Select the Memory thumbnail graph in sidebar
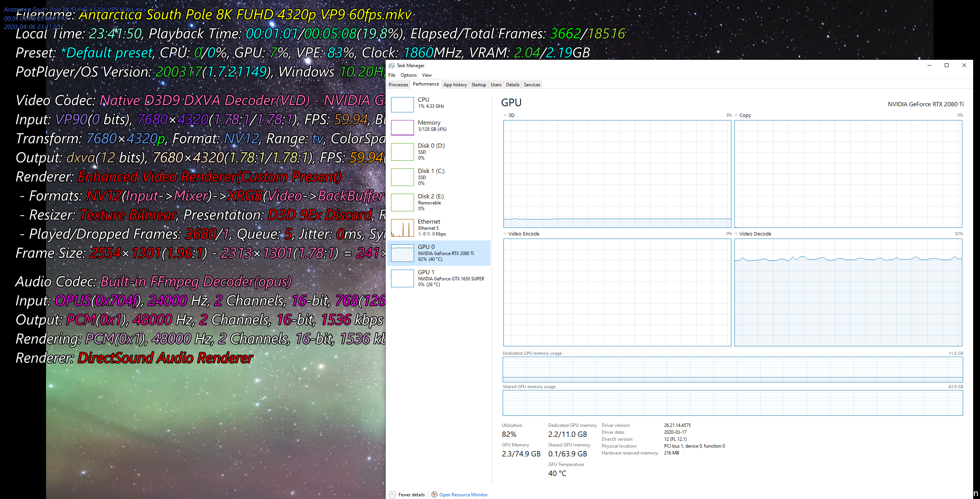The height and width of the screenshot is (499, 980). tap(402, 127)
